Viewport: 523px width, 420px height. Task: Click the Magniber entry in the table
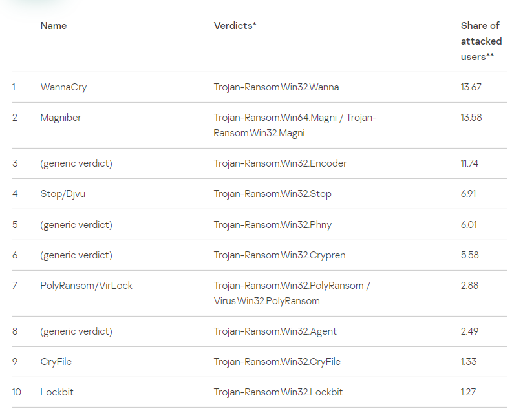[61, 118]
